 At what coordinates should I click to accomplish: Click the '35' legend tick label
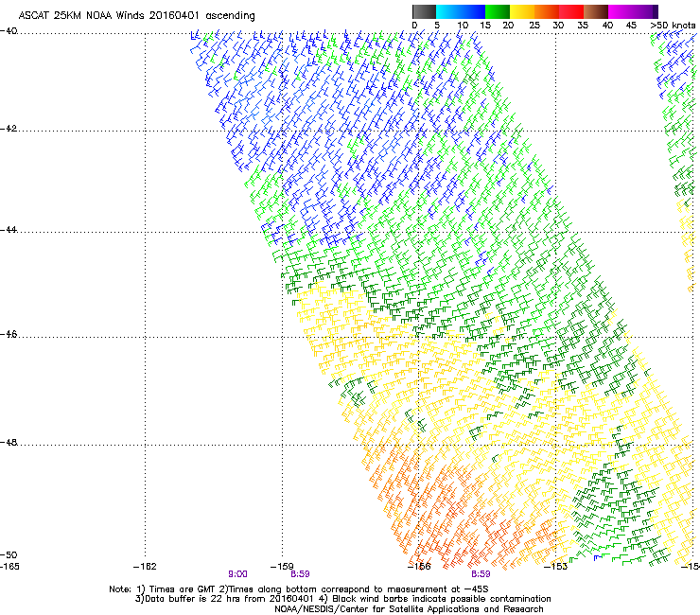click(x=583, y=26)
